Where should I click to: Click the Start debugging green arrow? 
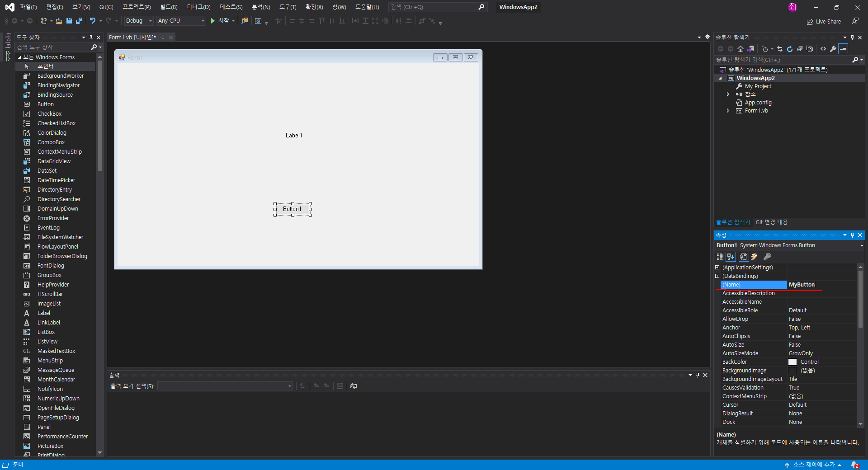pos(212,21)
